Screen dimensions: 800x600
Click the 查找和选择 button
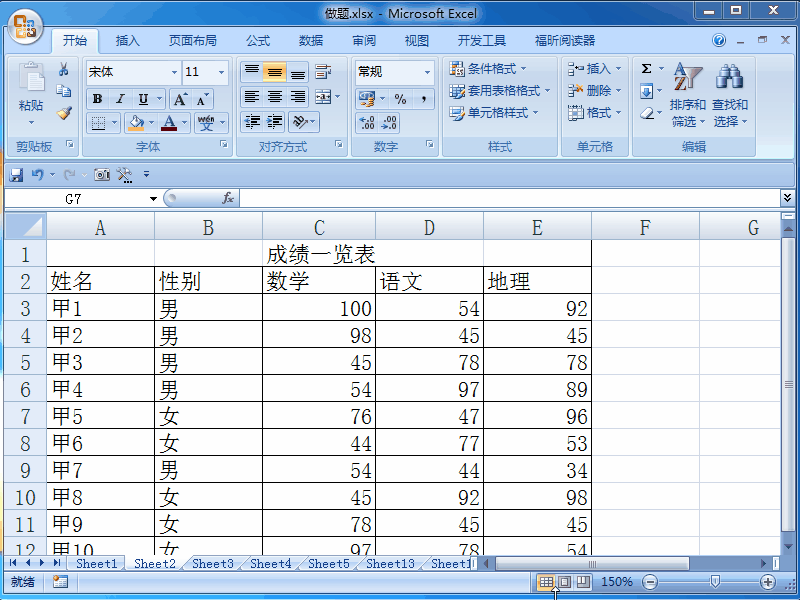(730, 94)
